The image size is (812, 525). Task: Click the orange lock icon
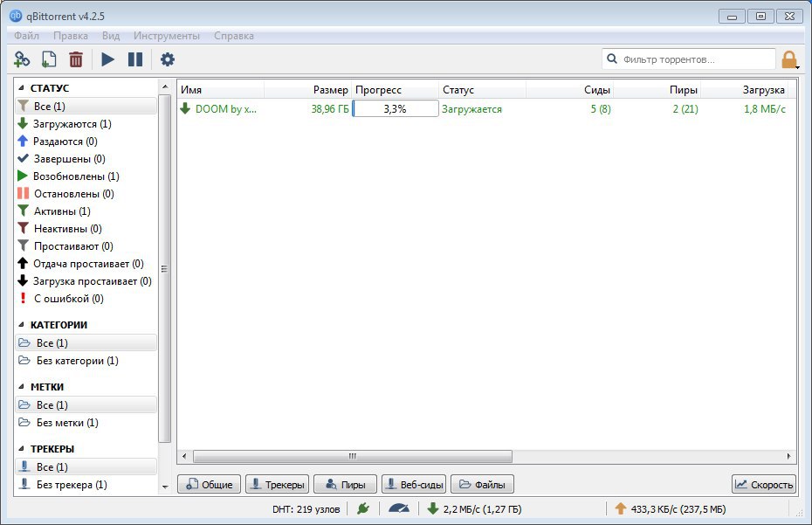788,59
